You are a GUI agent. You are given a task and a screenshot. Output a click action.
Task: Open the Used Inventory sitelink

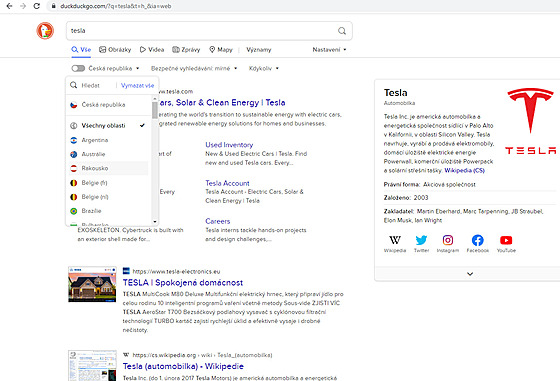229,145
